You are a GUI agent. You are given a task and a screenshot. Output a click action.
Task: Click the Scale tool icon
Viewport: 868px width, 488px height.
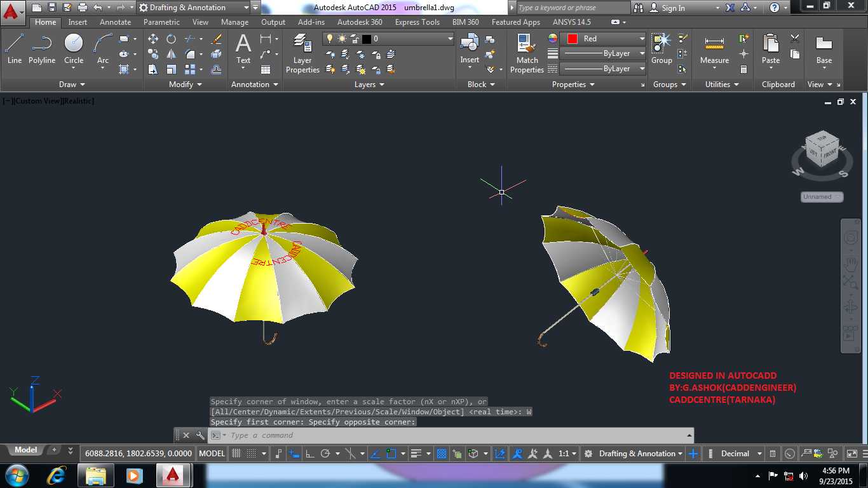171,69
